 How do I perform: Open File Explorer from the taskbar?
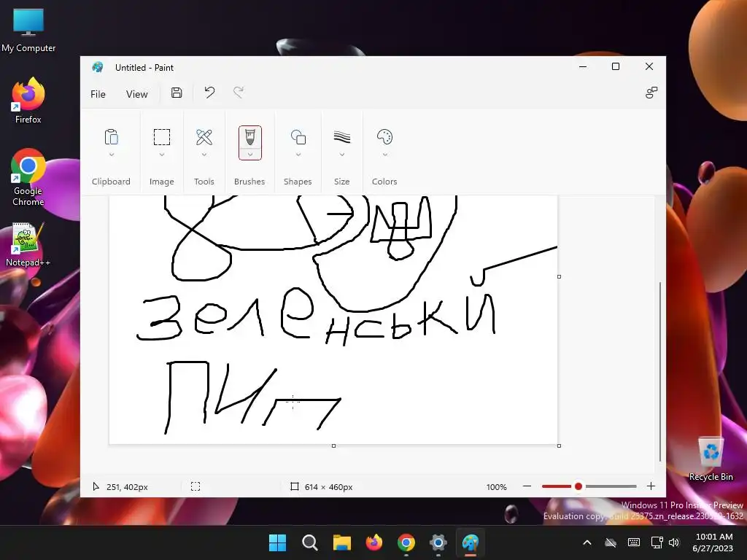click(x=341, y=542)
